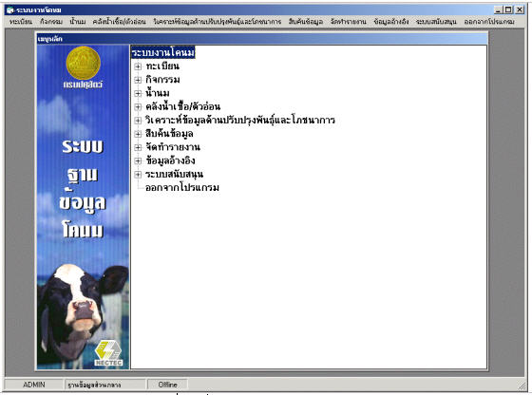Viewport: 532px width, 395px height.
Task: Click the cow photo in the sidebar
Action: click(83, 312)
